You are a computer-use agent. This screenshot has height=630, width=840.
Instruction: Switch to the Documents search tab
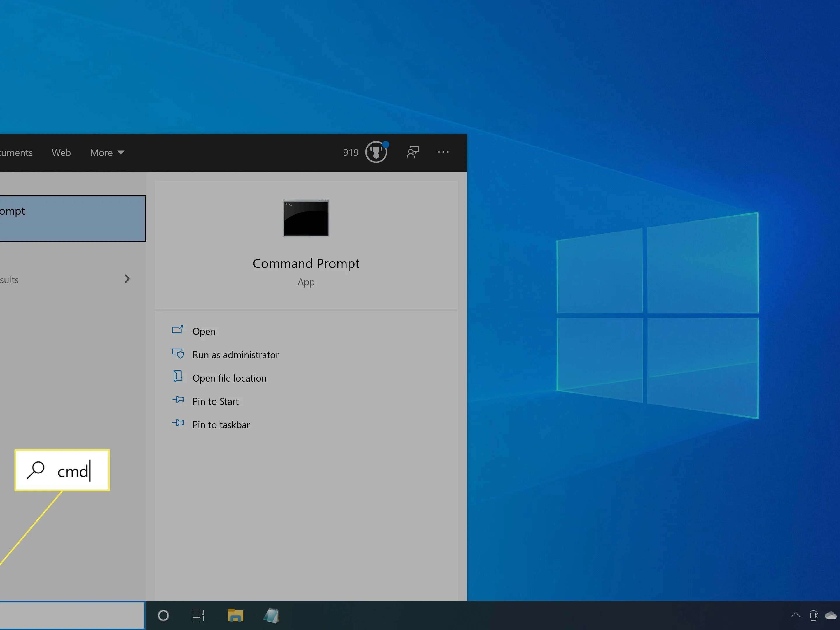[16, 153]
